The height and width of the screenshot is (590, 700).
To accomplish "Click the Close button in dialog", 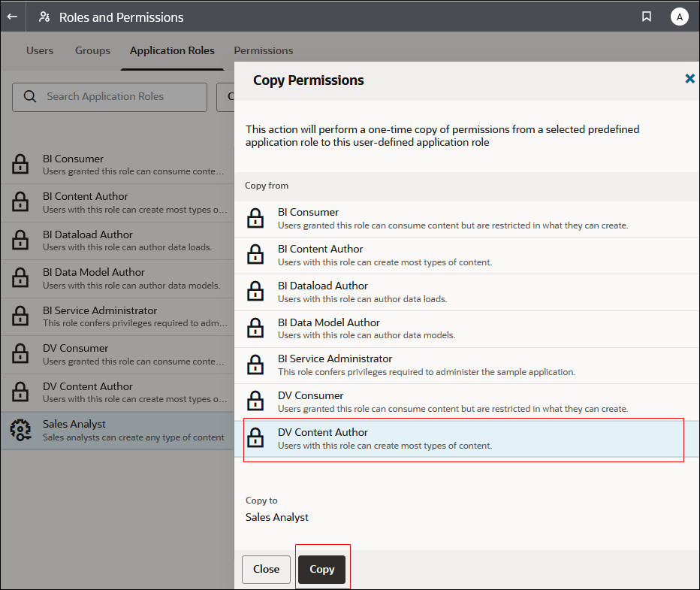I will [x=266, y=569].
